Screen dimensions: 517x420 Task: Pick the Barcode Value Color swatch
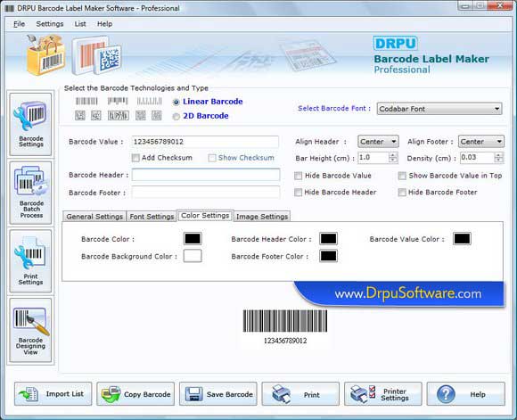click(x=462, y=239)
